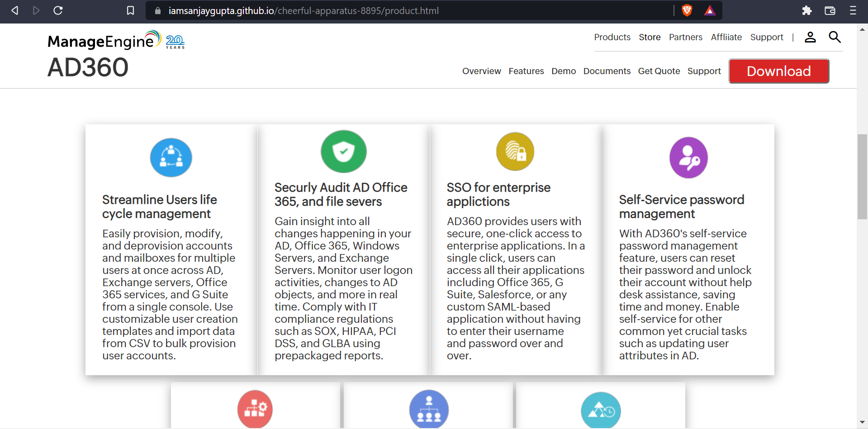Open the Brave wallet icon

tap(830, 10)
